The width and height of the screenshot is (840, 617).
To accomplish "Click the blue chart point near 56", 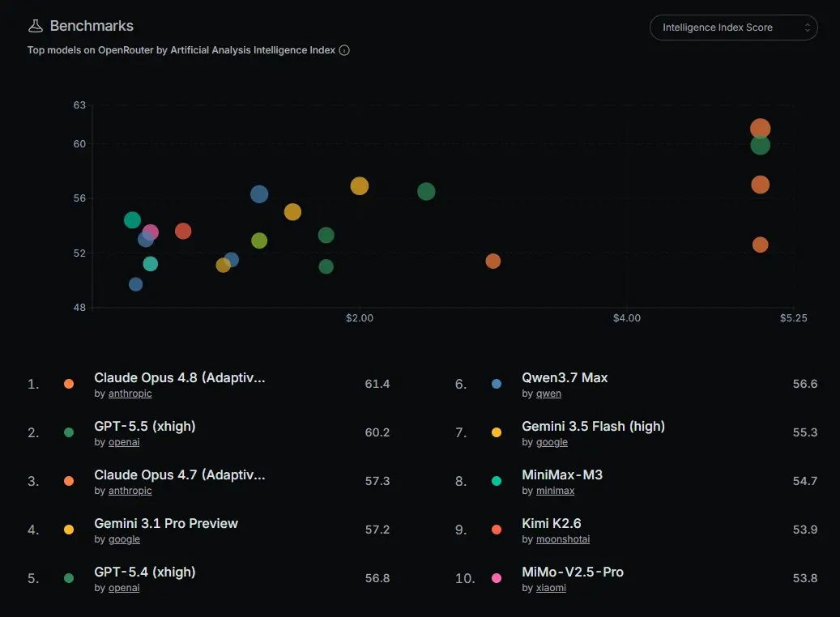I will click(259, 194).
